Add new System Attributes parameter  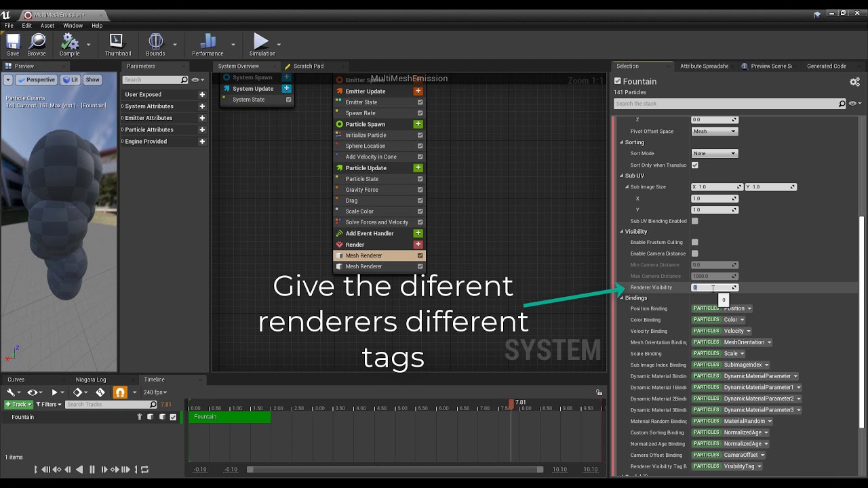coord(202,106)
